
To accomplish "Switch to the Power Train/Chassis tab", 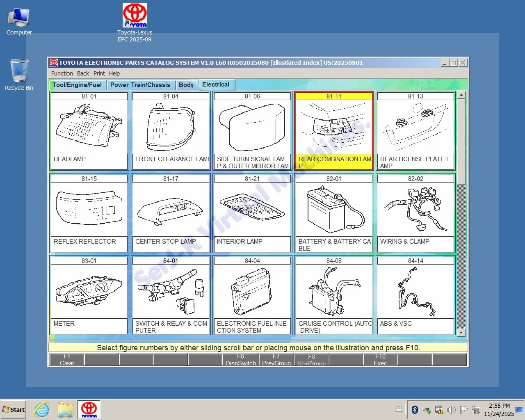I will pos(140,85).
